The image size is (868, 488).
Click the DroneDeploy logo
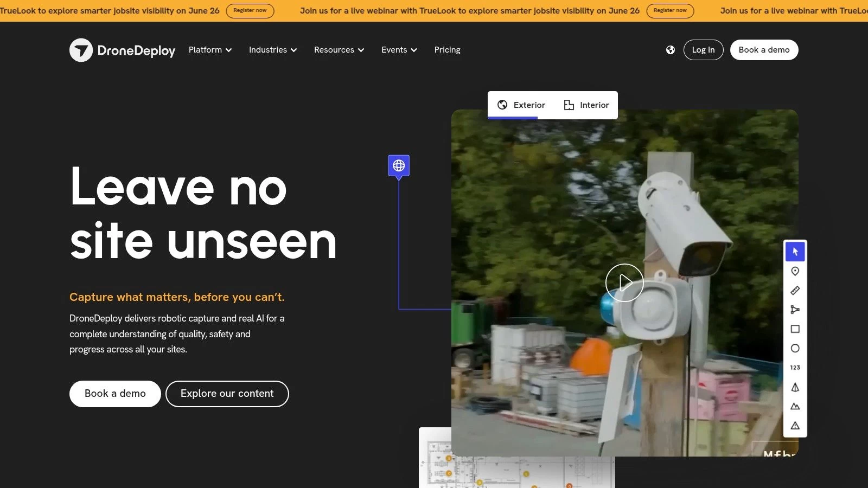[x=123, y=50]
